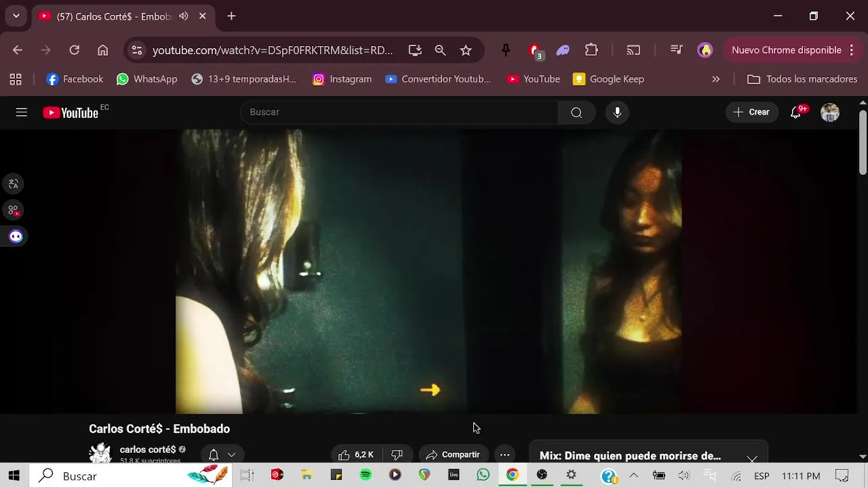The height and width of the screenshot is (488, 868).
Task: Close the Mix playlist panel with the X
Action: click(752, 460)
